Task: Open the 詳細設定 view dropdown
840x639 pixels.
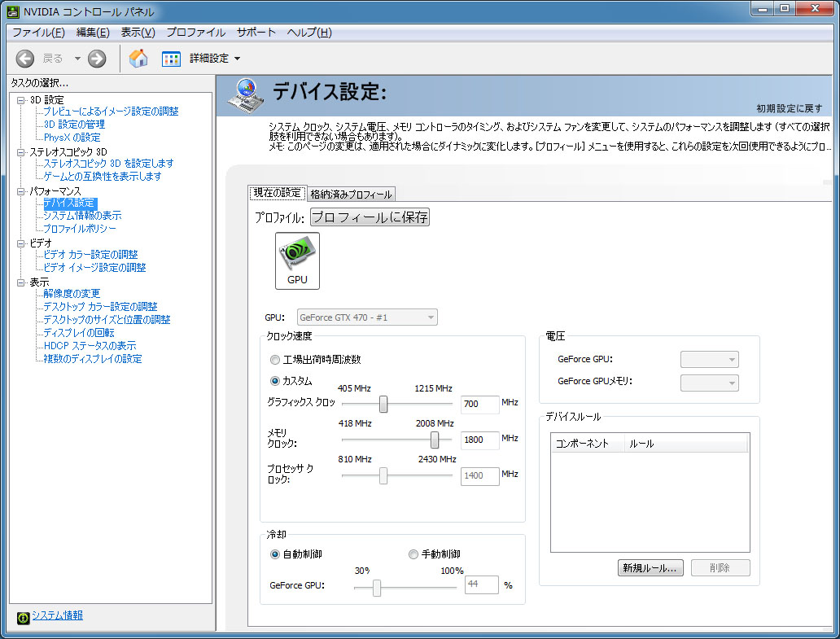Action: coord(238,59)
